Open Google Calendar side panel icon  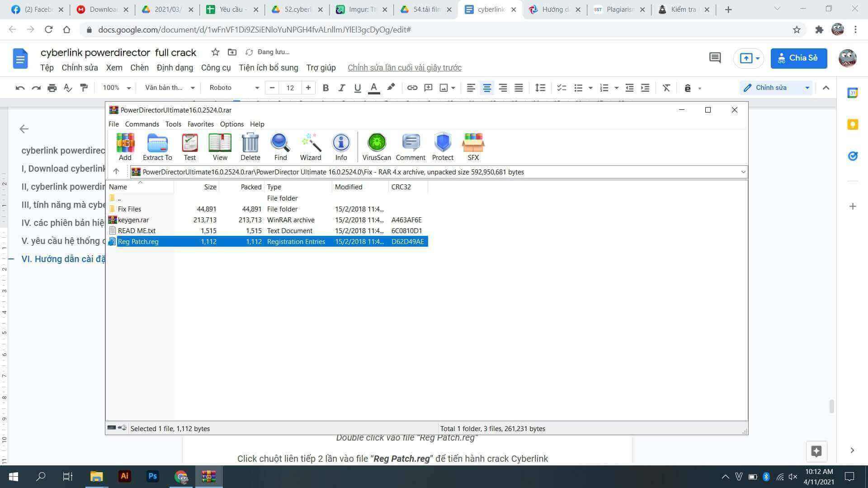[x=853, y=93]
